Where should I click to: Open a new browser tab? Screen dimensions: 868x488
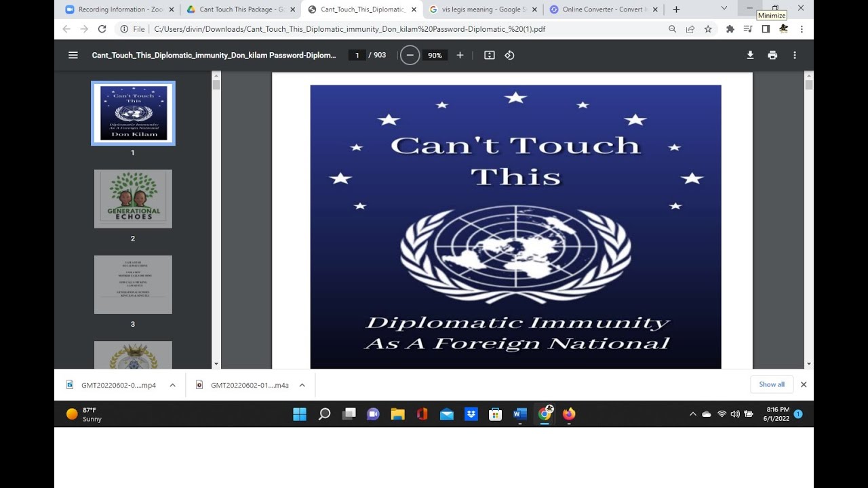(x=676, y=9)
